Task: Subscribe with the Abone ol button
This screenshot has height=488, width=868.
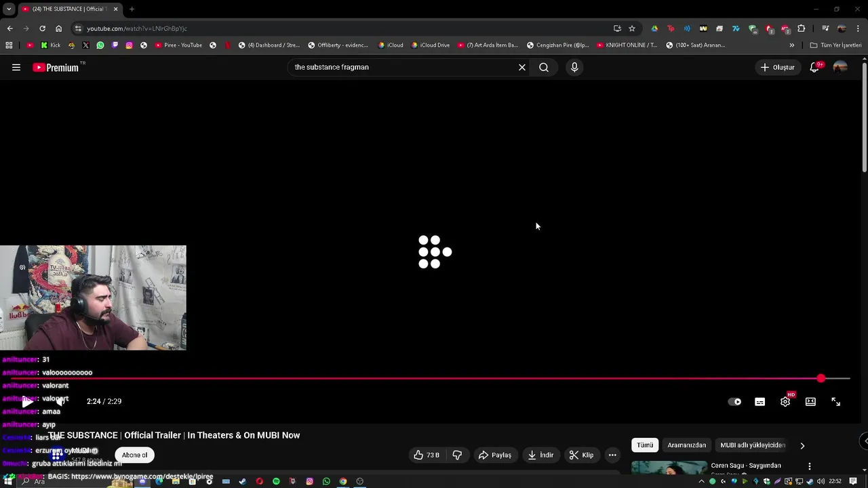Action: (135, 455)
